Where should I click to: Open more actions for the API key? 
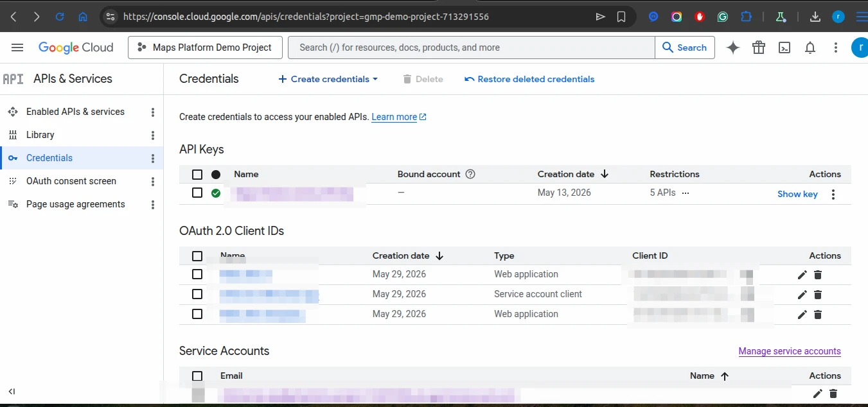[833, 195]
